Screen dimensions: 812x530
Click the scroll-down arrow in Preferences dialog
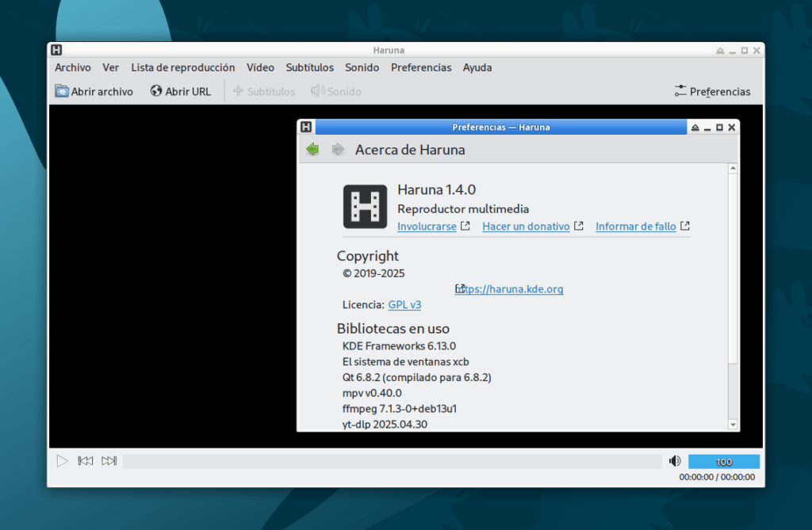[x=733, y=425]
